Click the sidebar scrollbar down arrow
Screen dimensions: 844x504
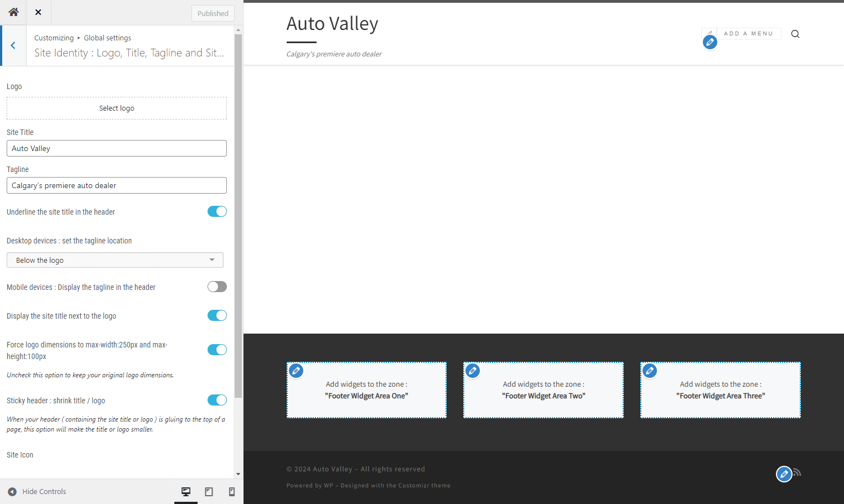tap(238, 474)
